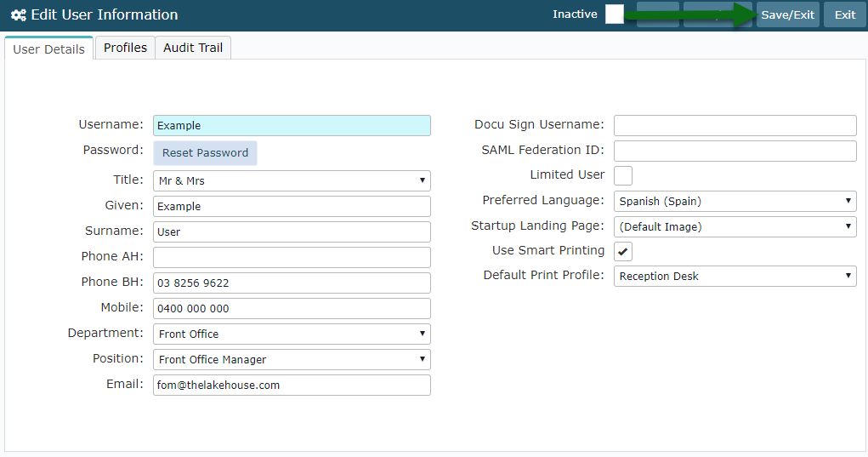Viewport: 868px width, 457px height.
Task: Click the Mobile number field
Action: pyautogui.click(x=292, y=308)
